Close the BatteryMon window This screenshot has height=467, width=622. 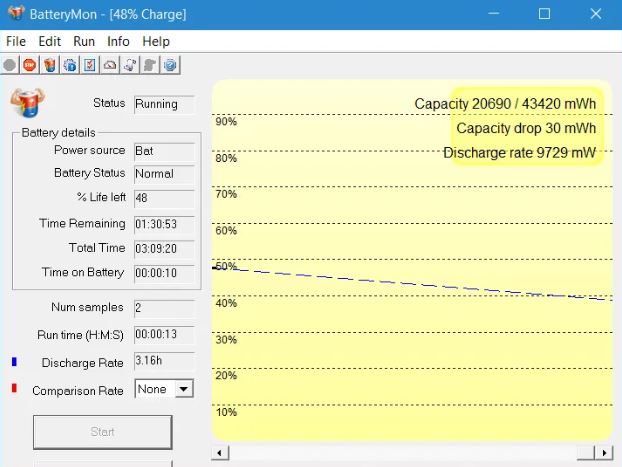point(595,14)
